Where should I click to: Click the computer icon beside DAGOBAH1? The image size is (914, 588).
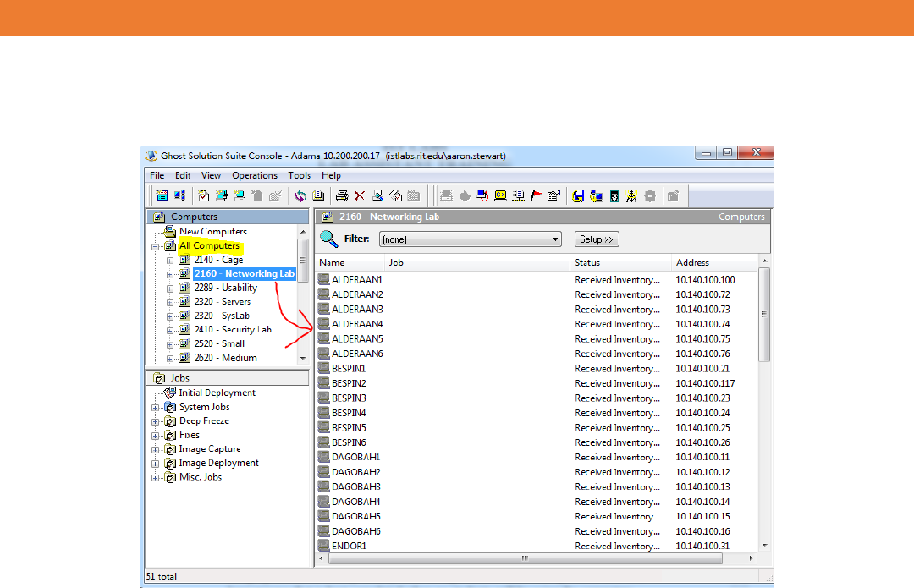323,457
